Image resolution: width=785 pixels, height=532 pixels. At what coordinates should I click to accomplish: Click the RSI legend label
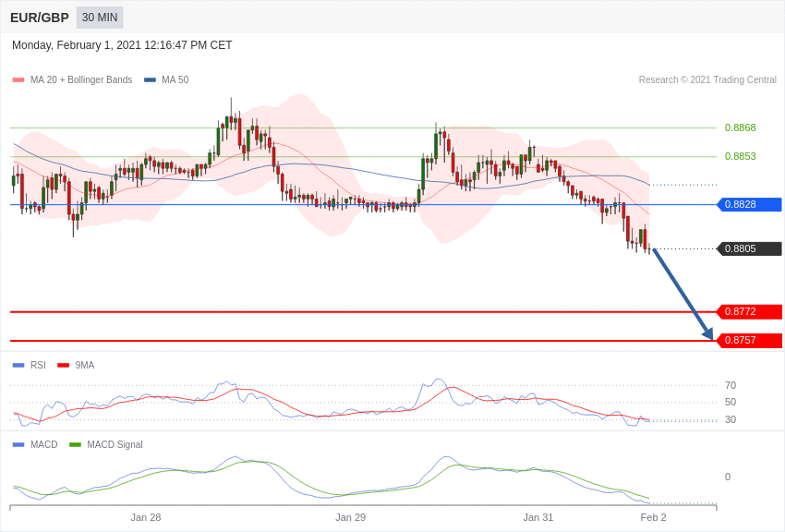38,365
